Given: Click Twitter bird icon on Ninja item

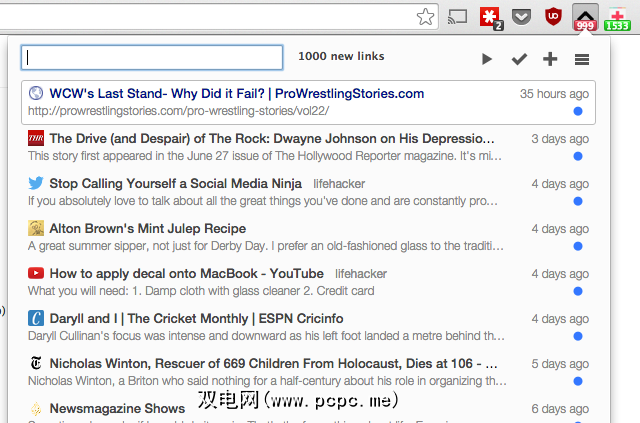Looking at the screenshot, I should tap(36, 183).
